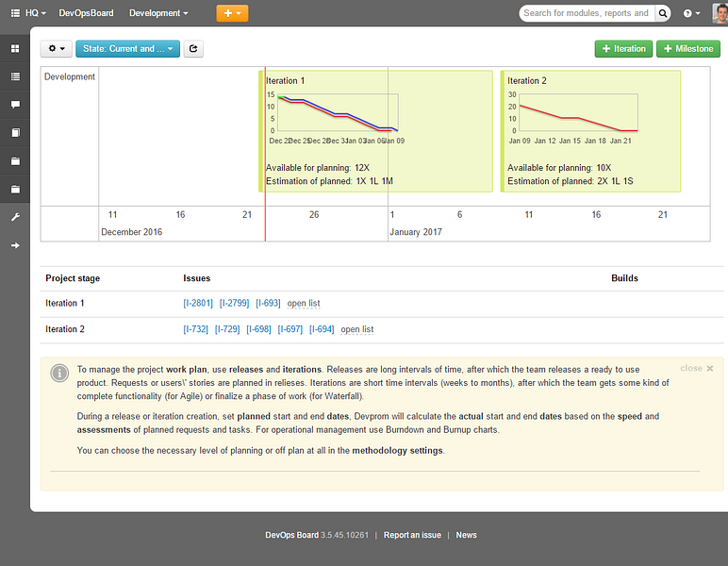Open the comments speech bubble sidebar icon
The image size is (728, 566).
15,105
